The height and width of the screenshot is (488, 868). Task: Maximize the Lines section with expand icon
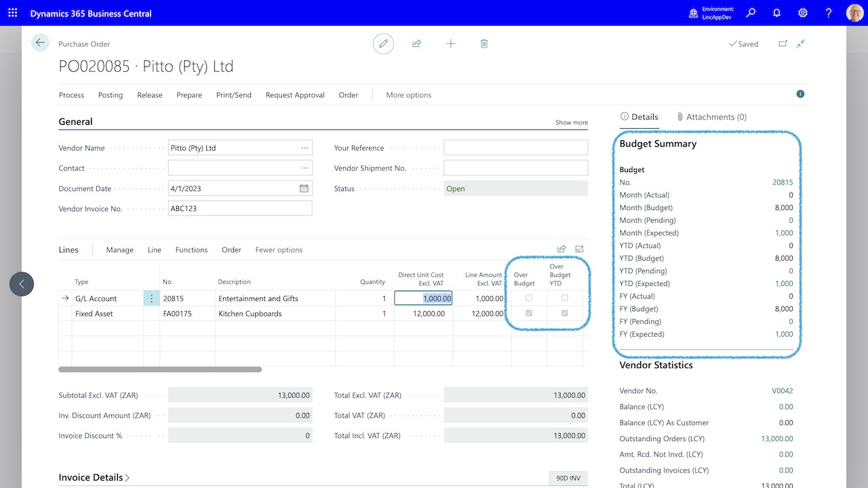579,249
